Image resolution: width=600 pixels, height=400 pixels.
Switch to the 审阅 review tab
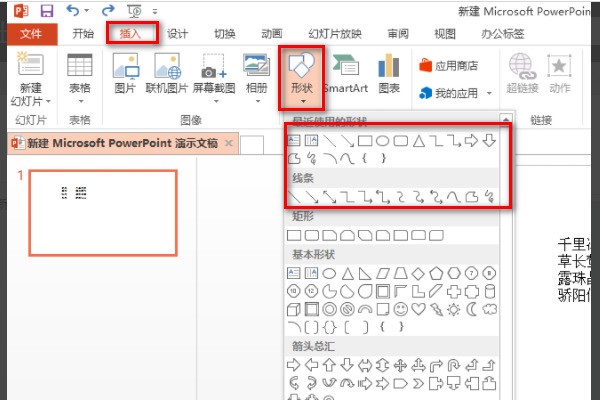398,34
